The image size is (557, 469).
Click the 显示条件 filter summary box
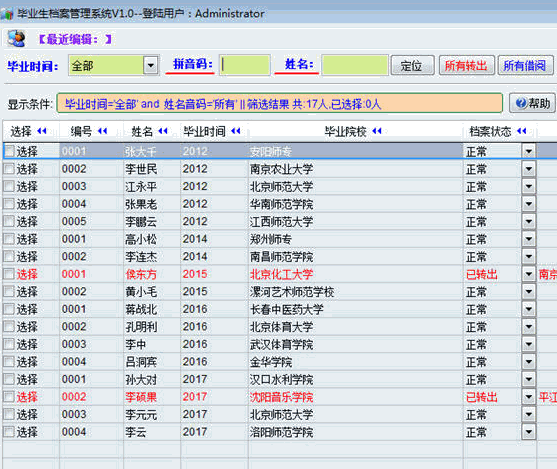pyautogui.click(x=280, y=103)
